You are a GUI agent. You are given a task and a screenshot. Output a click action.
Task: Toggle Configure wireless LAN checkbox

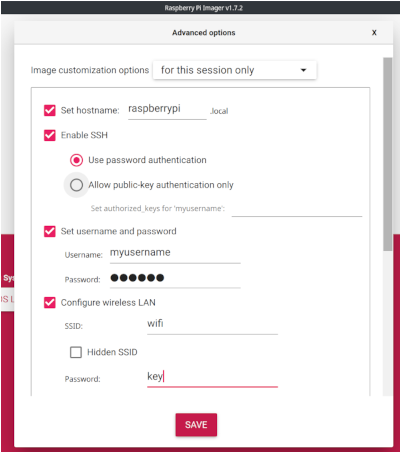[50, 303]
